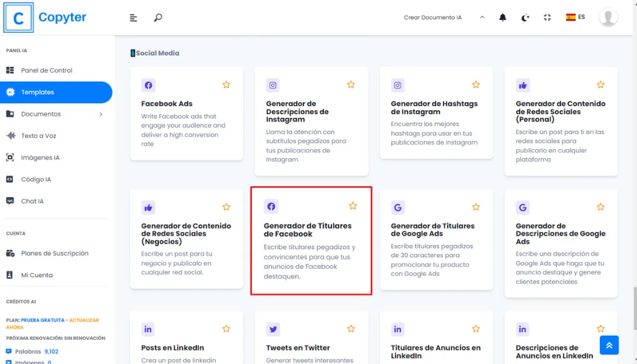
Task: Open the ES language selector
Action: (x=575, y=18)
